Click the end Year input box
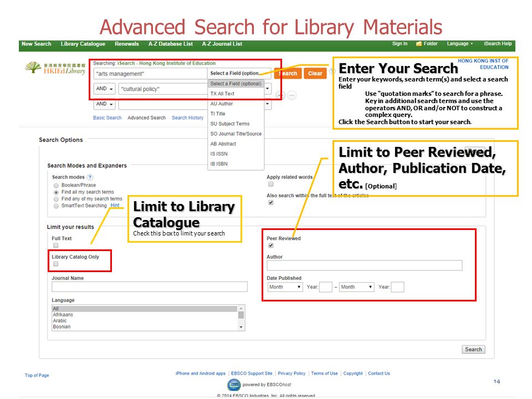 click(398, 287)
